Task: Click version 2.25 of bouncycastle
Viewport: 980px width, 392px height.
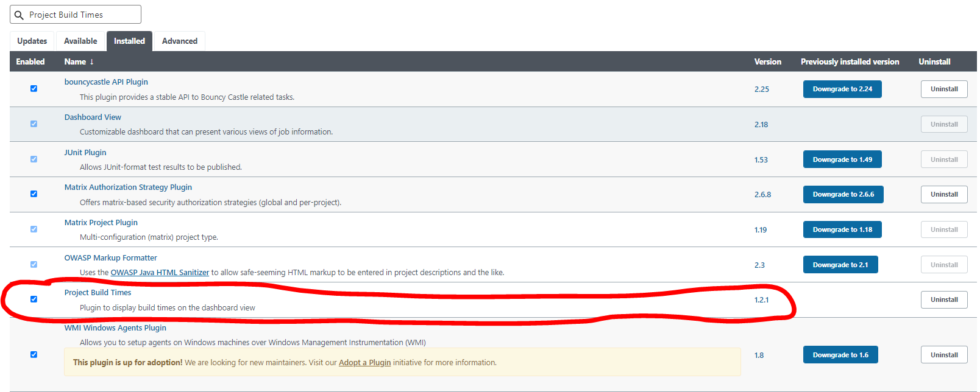Action: [x=762, y=89]
